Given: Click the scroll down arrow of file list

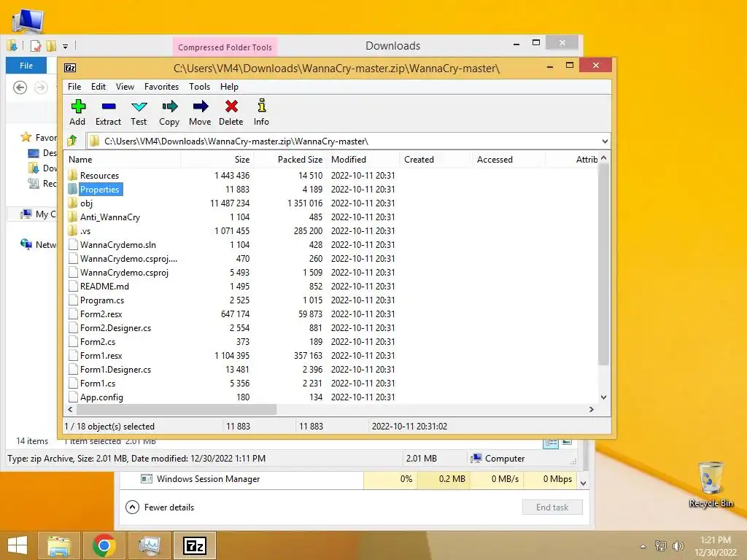Looking at the screenshot, I should (x=603, y=397).
